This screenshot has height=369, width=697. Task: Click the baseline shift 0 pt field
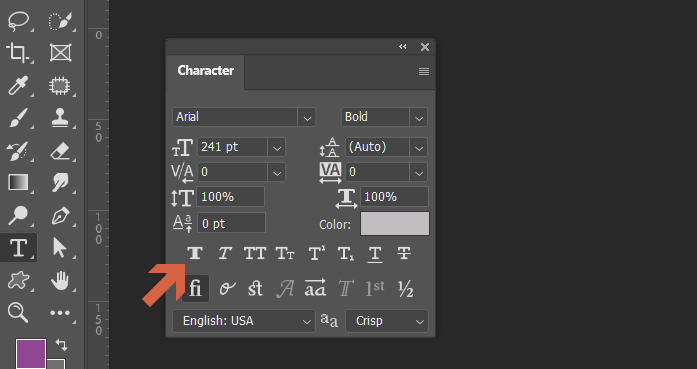(231, 223)
